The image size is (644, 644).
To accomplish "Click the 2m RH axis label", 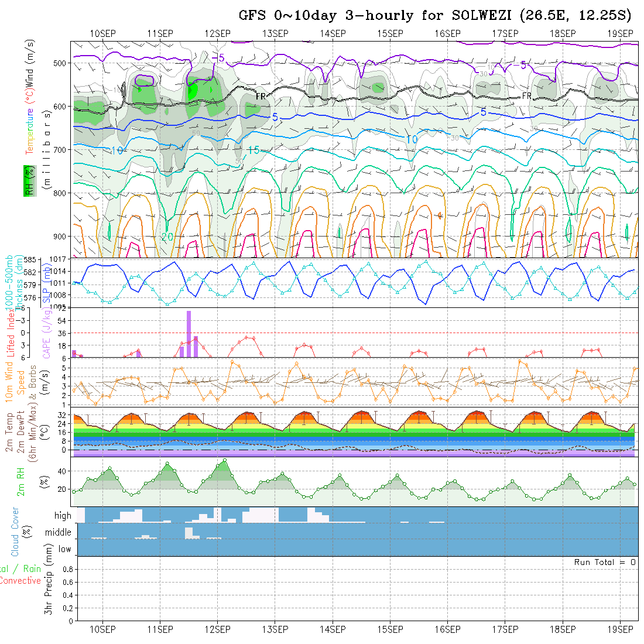I will point(20,481).
